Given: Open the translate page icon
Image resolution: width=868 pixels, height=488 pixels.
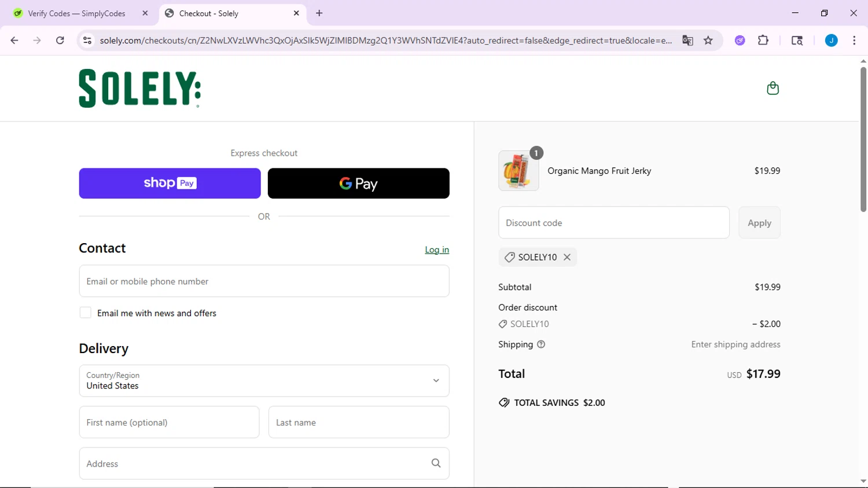Looking at the screenshot, I should click(687, 41).
